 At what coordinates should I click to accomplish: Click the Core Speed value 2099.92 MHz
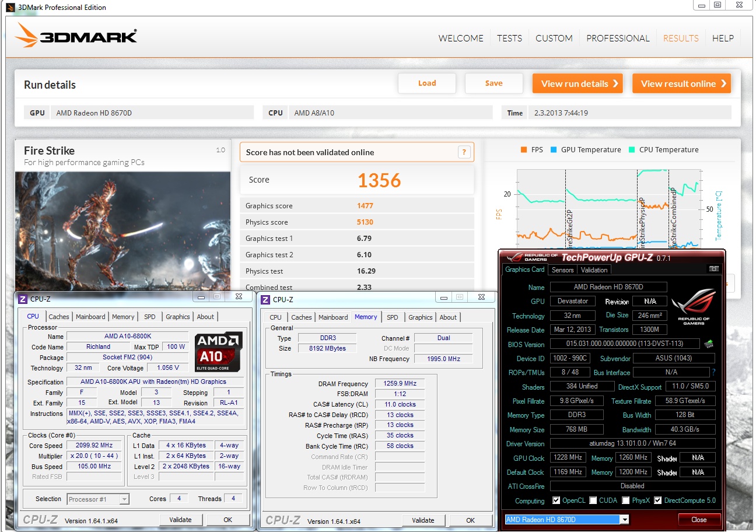coord(94,446)
